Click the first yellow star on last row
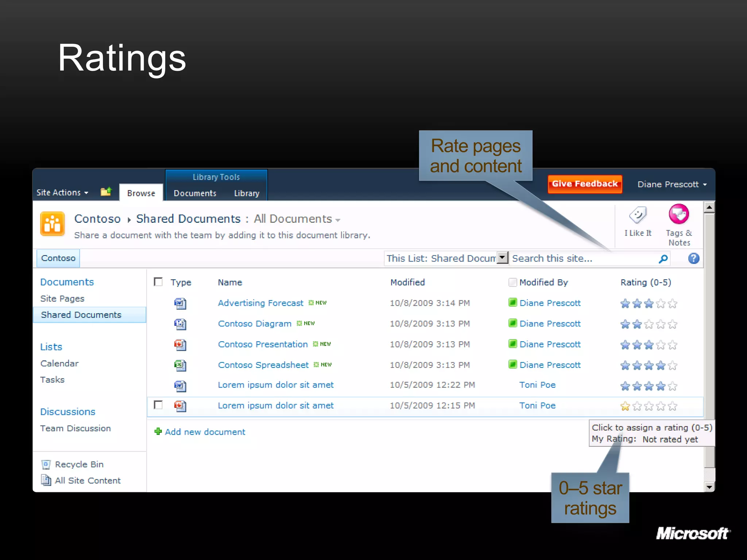The height and width of the screenshot is (560, 747). (x=625, y=406)
